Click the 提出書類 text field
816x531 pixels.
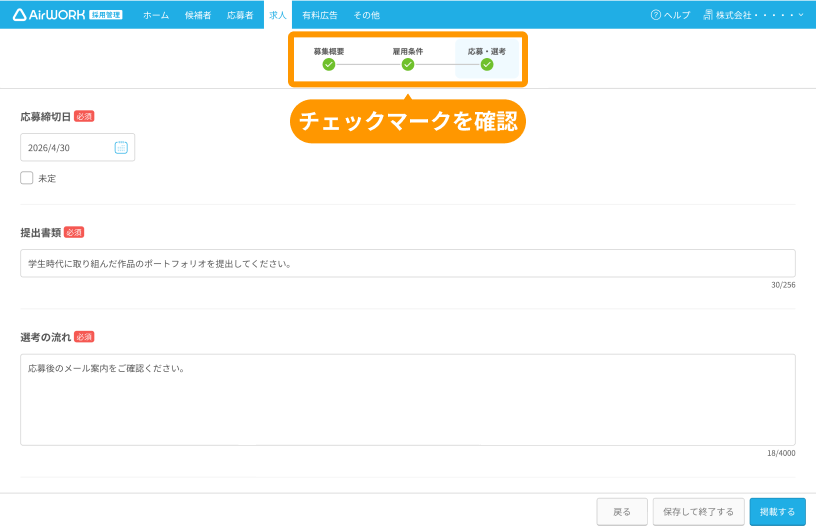[408, 263]
